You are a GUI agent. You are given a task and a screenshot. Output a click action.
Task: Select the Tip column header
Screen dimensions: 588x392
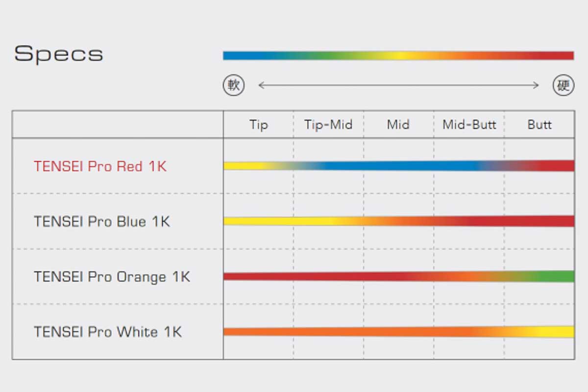coord(259,124)
